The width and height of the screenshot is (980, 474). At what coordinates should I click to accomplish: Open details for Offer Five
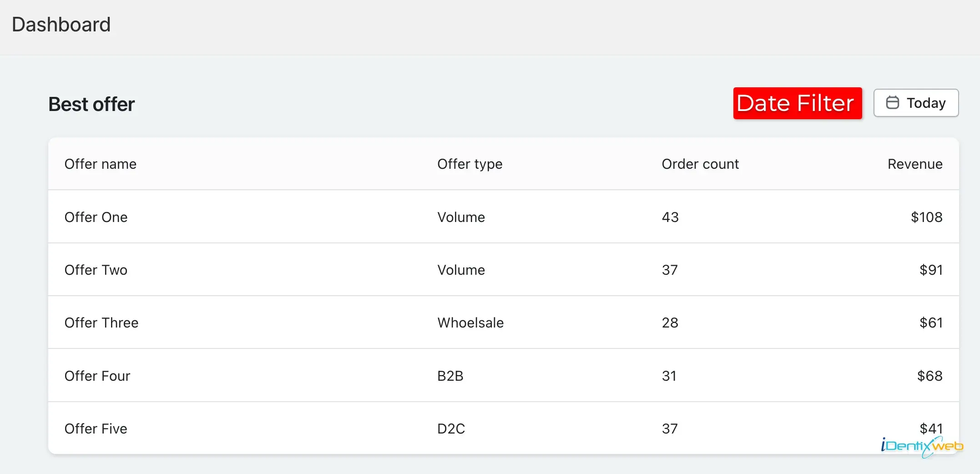[x=96, y=428]
